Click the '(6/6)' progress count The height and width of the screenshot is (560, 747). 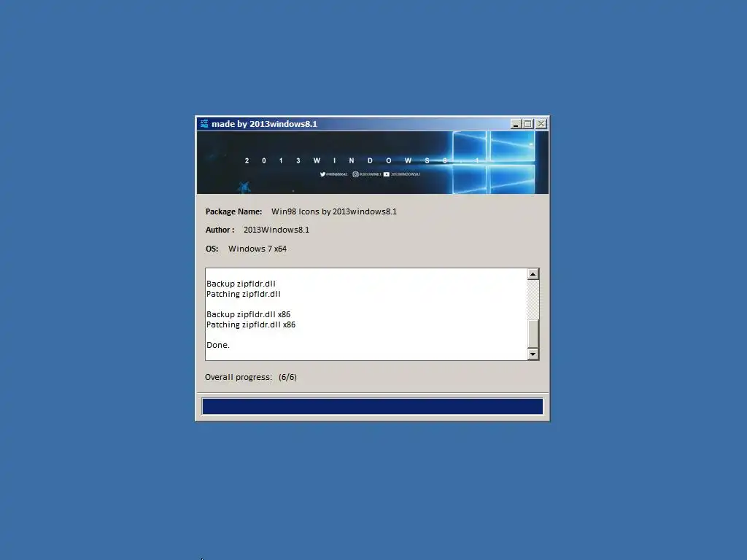click(x=287, y=377)
